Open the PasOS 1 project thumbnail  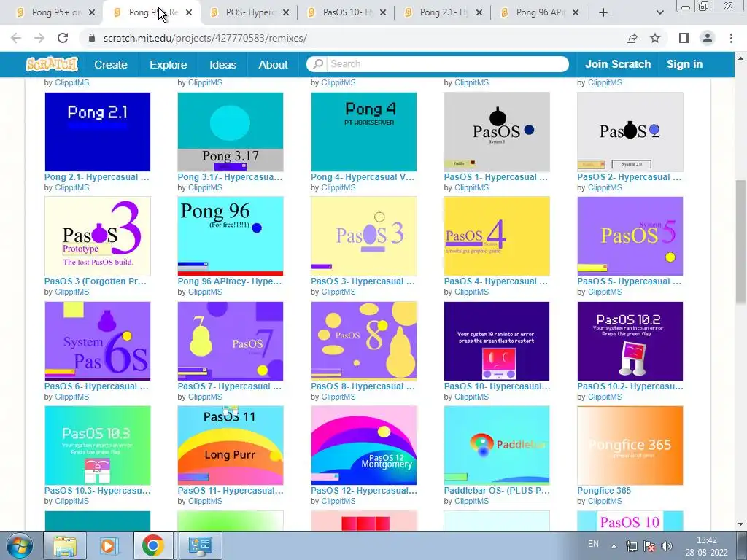click(x=496, y=132)
